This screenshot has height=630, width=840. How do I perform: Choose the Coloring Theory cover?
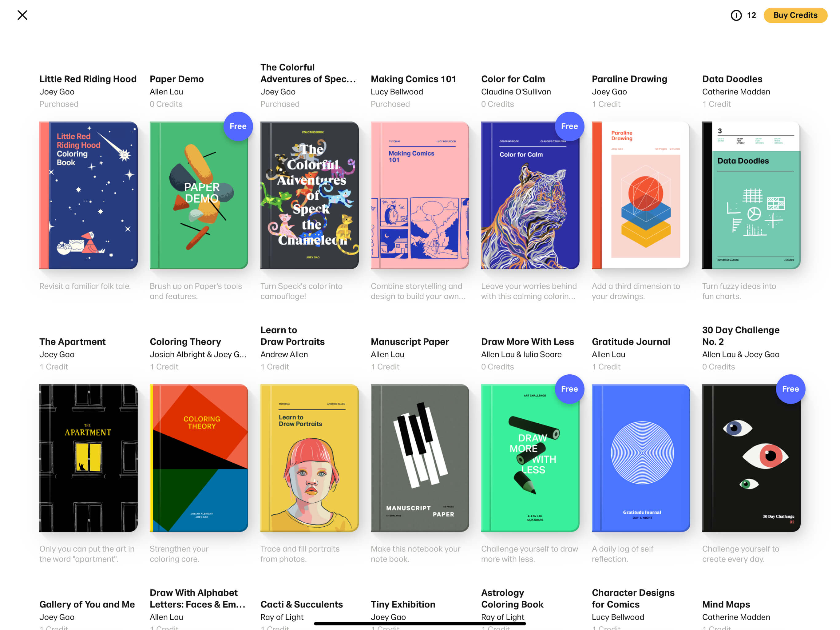[x=199, y=458]
